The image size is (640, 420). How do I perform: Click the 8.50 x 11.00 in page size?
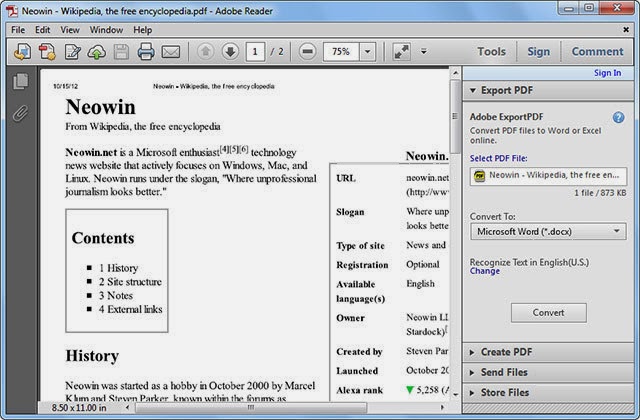tap(79, 407)
